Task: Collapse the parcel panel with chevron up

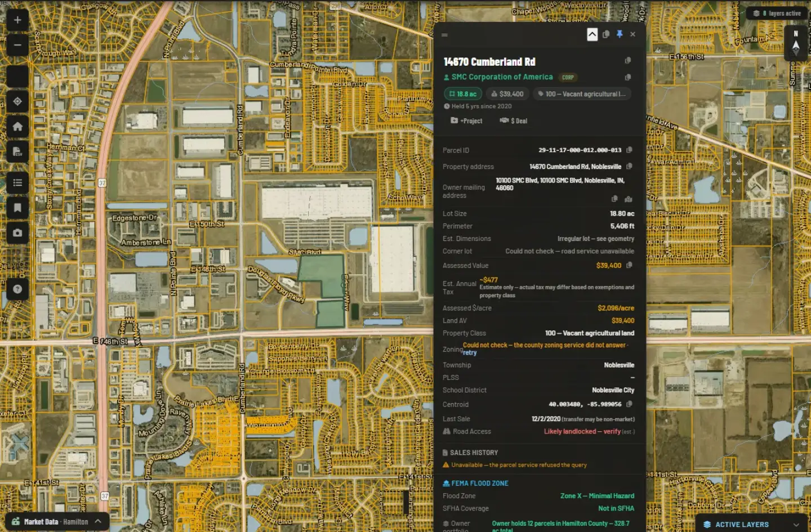Action: tap(592, 34)
